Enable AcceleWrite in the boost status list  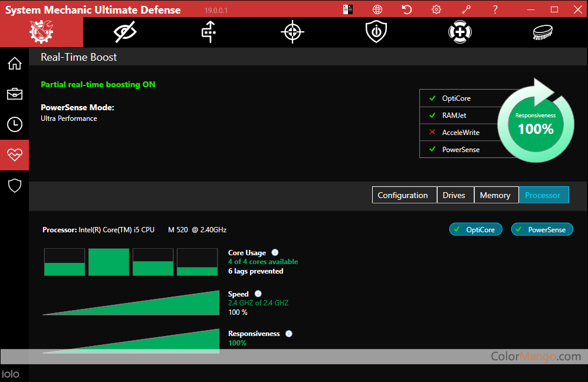(x=459, y=132)
